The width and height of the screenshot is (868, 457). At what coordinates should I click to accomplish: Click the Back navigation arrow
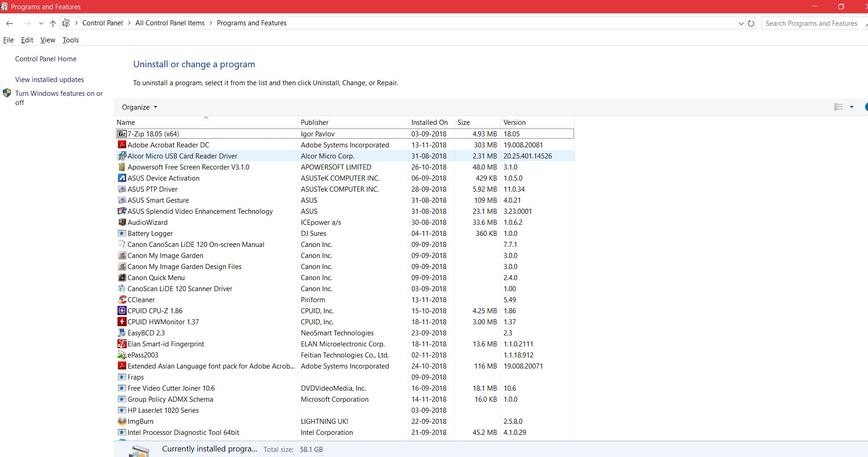[x=10, y=23]
